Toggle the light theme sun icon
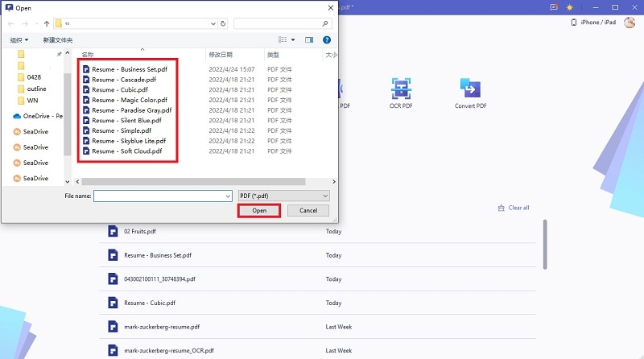Image resolution: width=644 pixels, height=359 pixels. [569, 7]
